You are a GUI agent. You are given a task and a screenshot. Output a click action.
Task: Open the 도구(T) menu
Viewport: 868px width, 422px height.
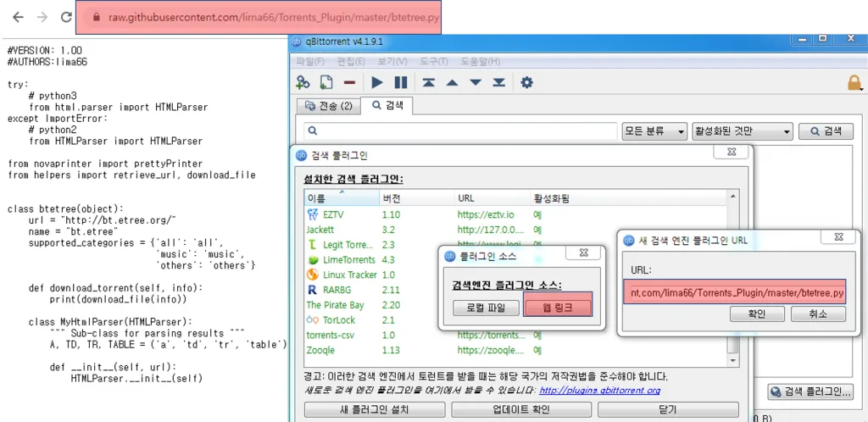(x=433, y=61)
